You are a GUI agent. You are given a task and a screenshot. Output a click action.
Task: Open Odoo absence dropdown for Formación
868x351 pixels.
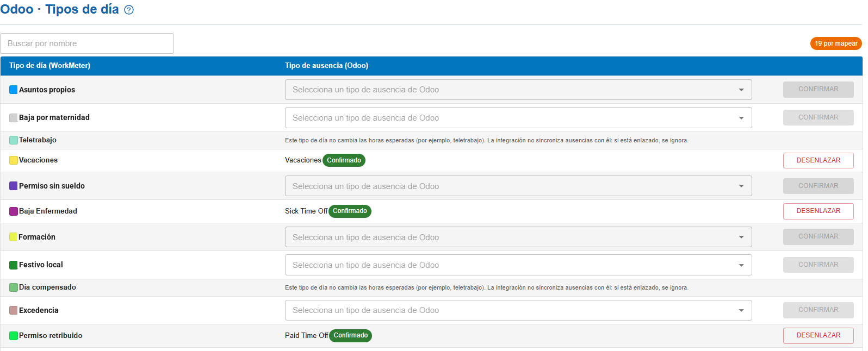pyautogui.click(x=518, y=237)
